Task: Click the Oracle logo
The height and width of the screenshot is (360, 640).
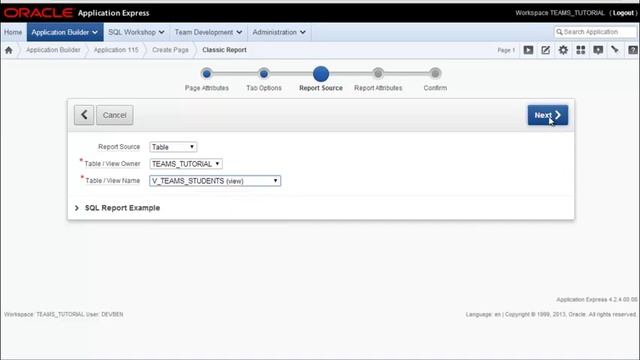Action: click(38, 13)
